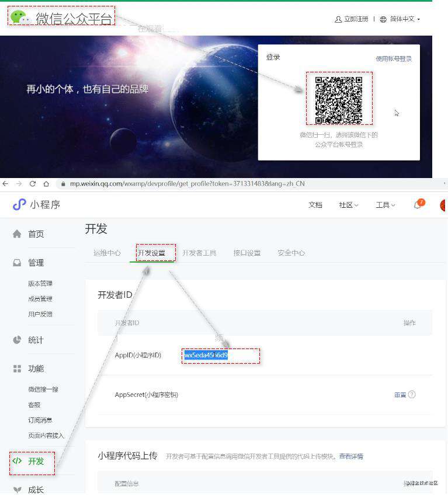The width and height of the screenshot is (448, 495).
Task: Switch to the 运维中心 tab
Action: coord(107,253)
